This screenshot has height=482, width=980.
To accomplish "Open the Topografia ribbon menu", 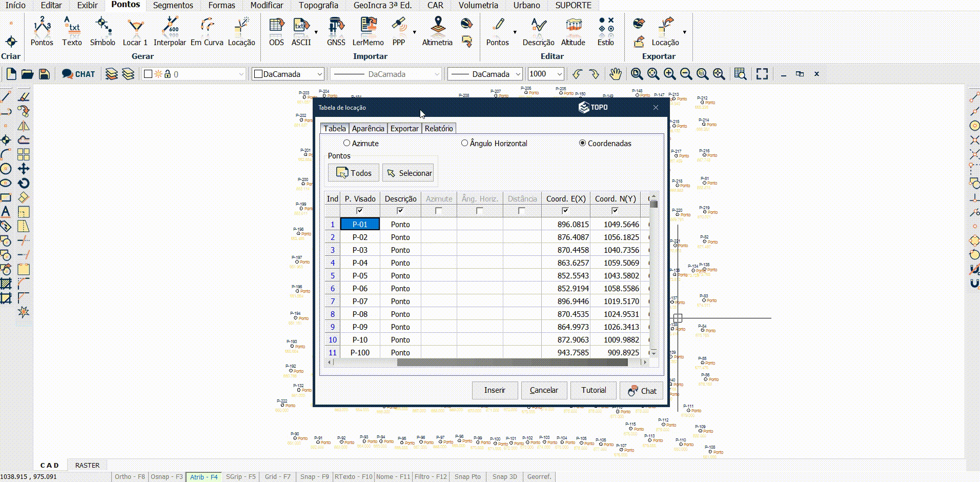I will (x=318, y=5).
